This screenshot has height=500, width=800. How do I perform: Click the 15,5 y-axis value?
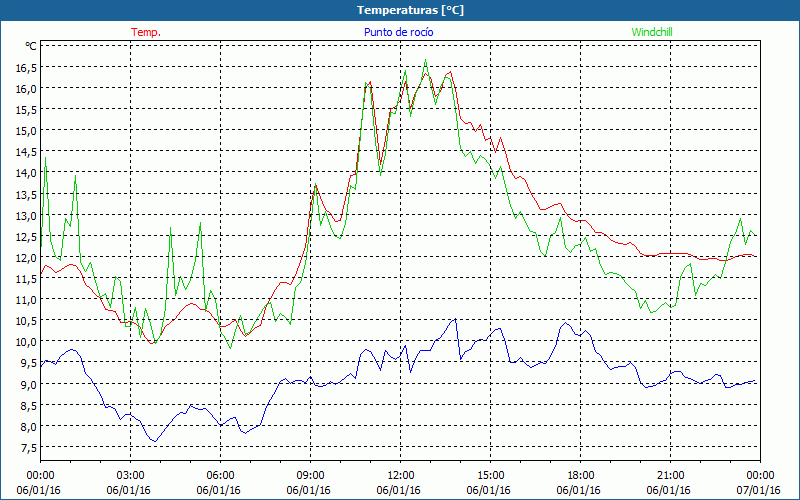click(27, 110)
